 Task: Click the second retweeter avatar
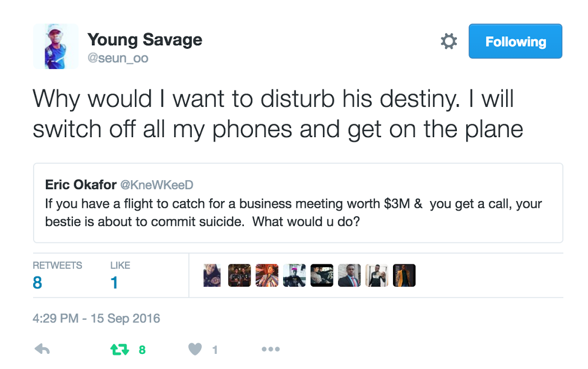tap(239, 275)
